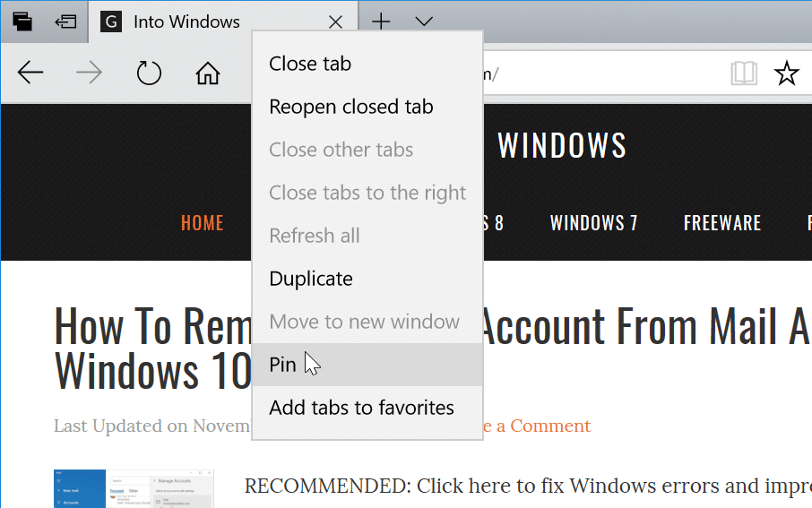
Task: Select Refresh all menu entry
Action: click(x=367, y=236)
